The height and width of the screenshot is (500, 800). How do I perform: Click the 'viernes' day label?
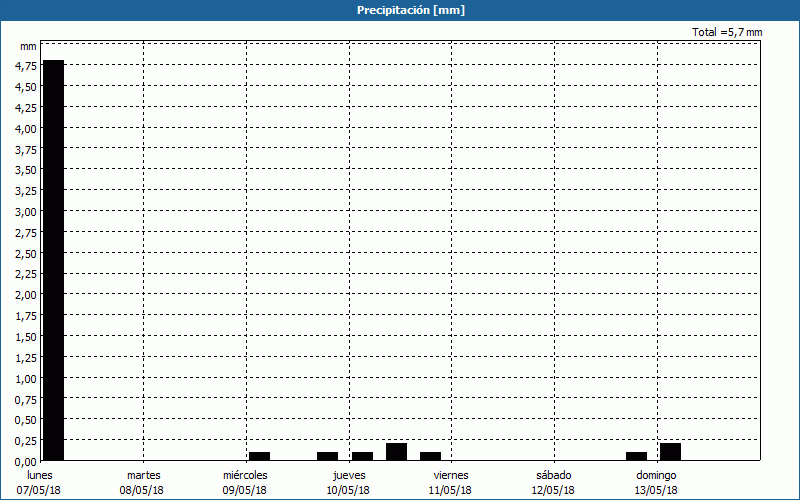(451, 475)
